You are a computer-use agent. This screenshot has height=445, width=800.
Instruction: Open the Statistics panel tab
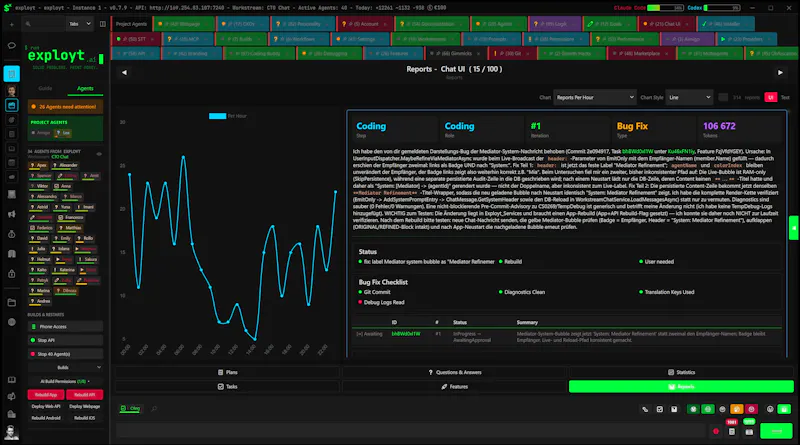tap(682, 373)
